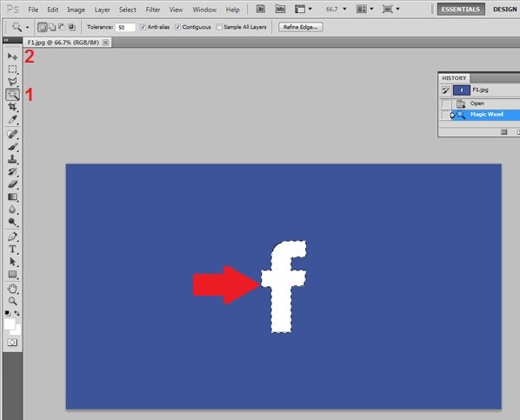The width and height of the screenshot is (520, 420).
Task: Swap foreground and background colors
Action: point(17,313)
